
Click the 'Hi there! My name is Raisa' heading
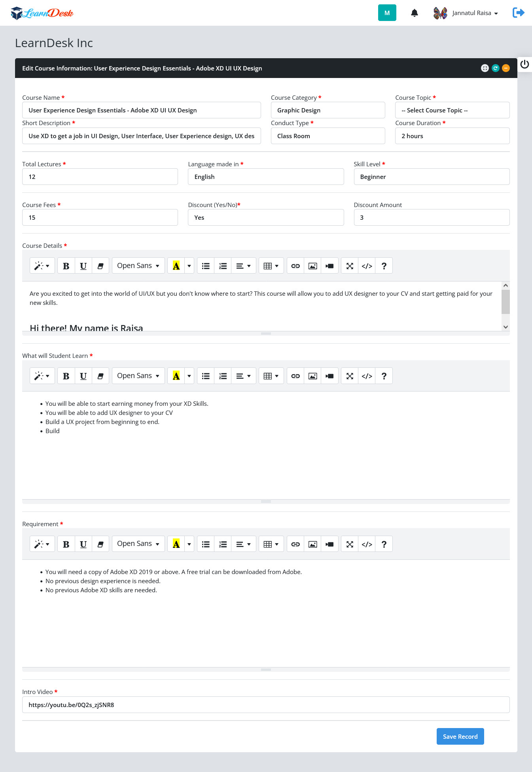86,327
